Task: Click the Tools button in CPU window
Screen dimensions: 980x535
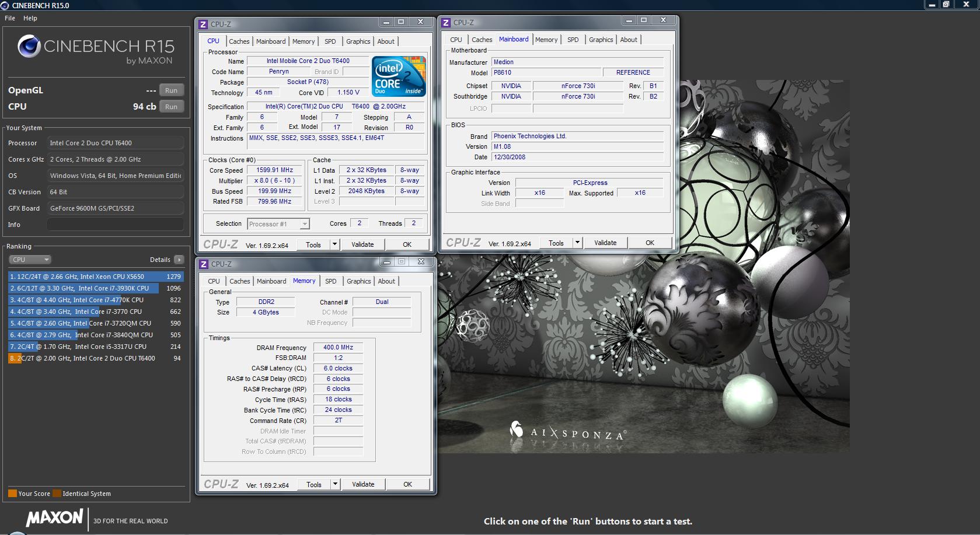Action: [313, 244]
